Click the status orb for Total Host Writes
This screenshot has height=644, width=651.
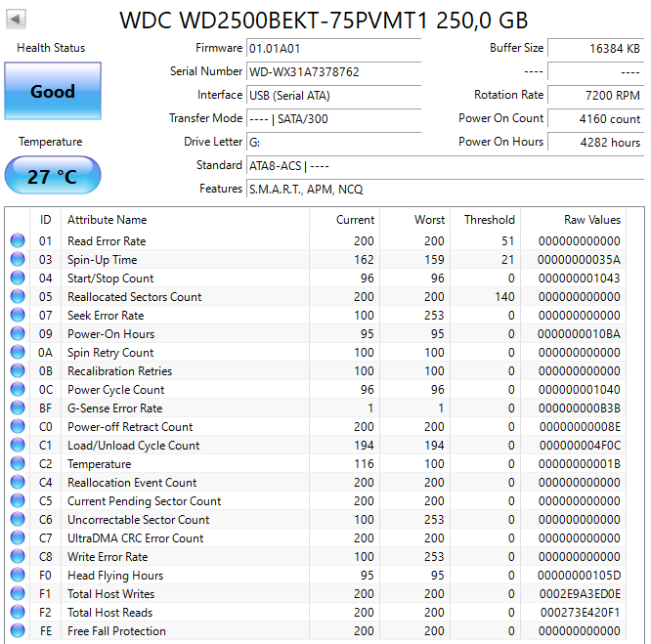[x=18, y=593]
